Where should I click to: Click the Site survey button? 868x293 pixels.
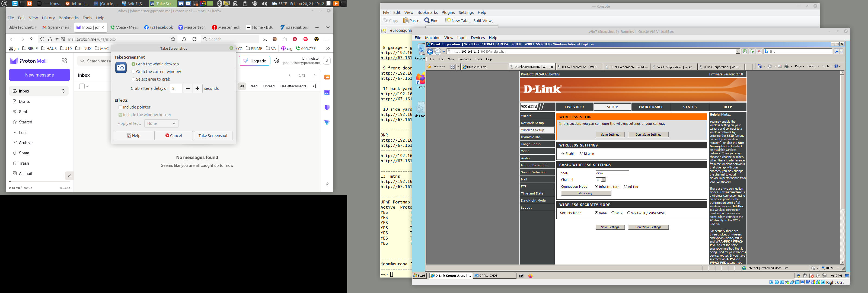pyautogui.click(x=586, y=193)
